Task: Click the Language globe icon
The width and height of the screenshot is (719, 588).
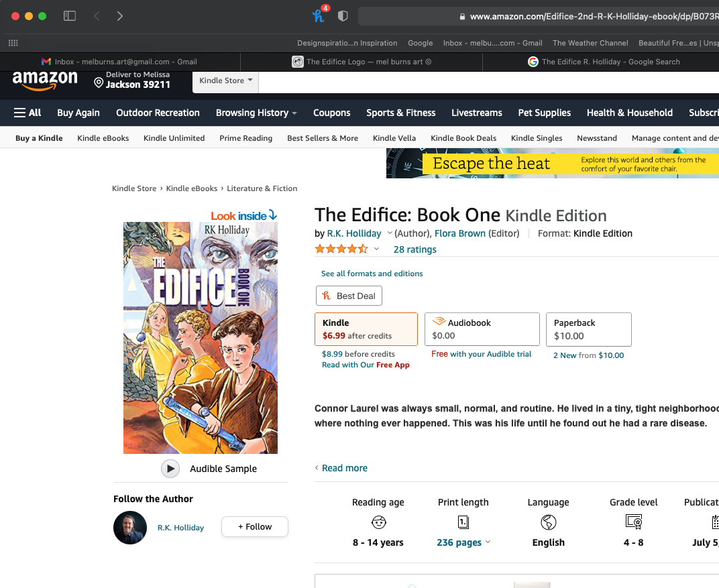Action: click(x=549, y=522)
